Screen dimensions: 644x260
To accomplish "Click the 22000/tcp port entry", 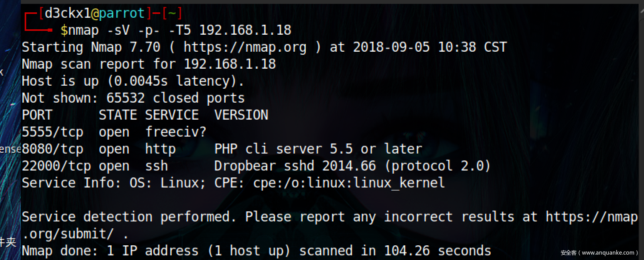I will [56, 166].
